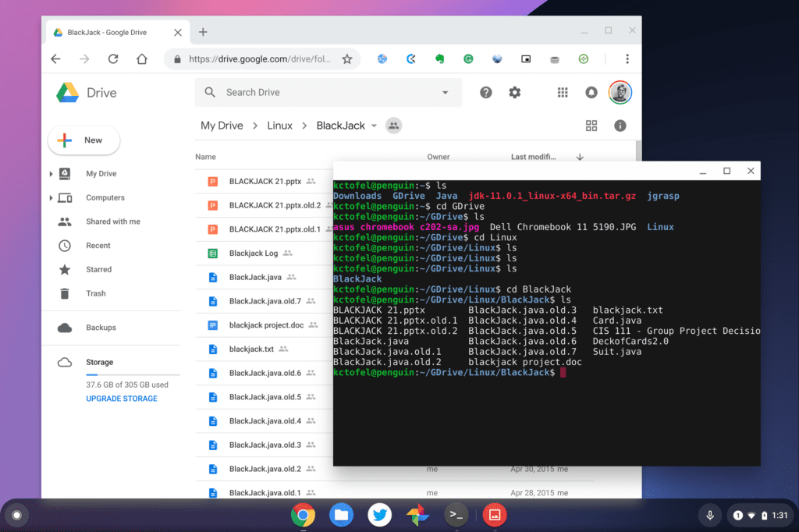
Task: Open Shared with me in sidebar
Action: tap(112, 222)
